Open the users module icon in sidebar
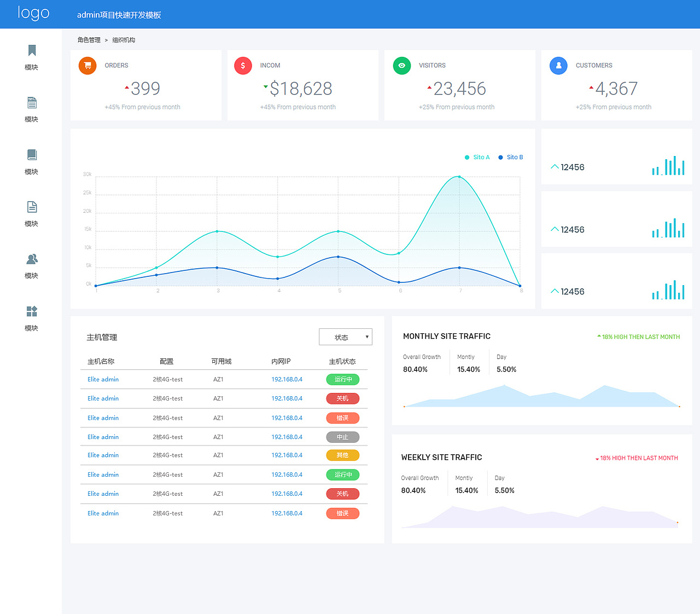 (x=32, y=259)
